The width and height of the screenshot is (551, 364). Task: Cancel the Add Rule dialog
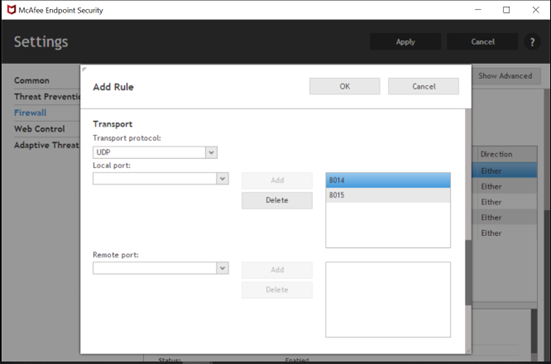pos(423,86)
